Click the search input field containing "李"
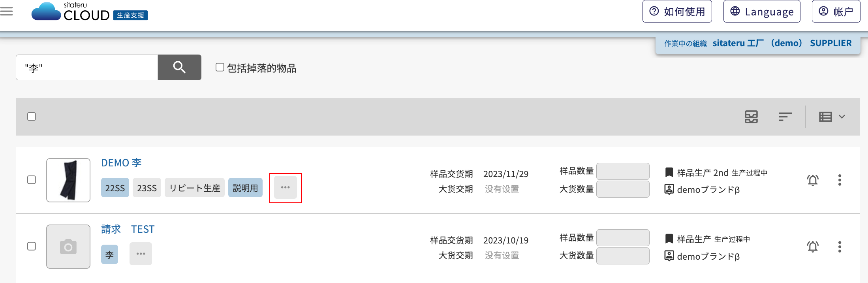The image size is (868, 283). [87, 68]
